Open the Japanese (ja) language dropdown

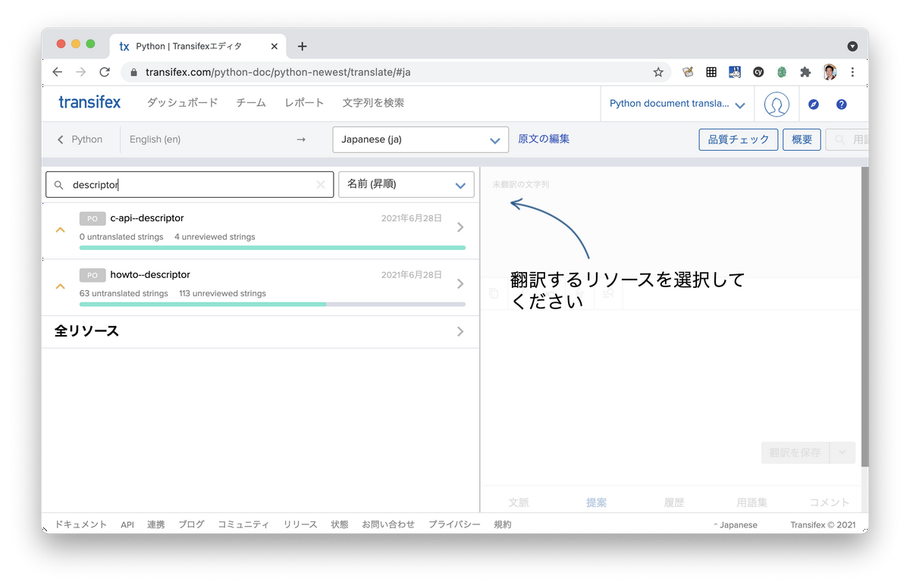[420, 139]
